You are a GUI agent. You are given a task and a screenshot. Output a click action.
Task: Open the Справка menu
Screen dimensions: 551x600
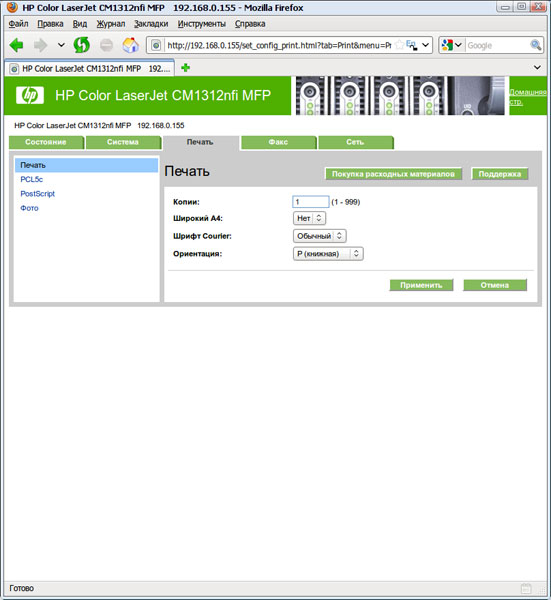(250, 24)
